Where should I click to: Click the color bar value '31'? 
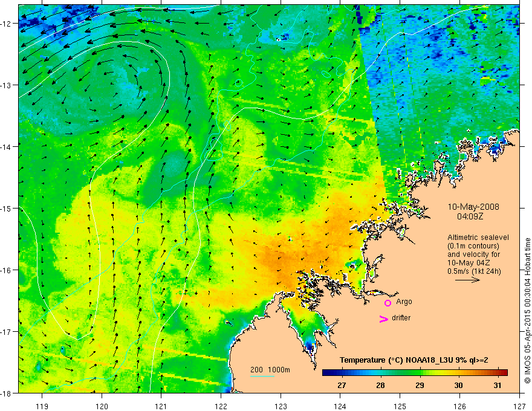[x=498, y=385]
